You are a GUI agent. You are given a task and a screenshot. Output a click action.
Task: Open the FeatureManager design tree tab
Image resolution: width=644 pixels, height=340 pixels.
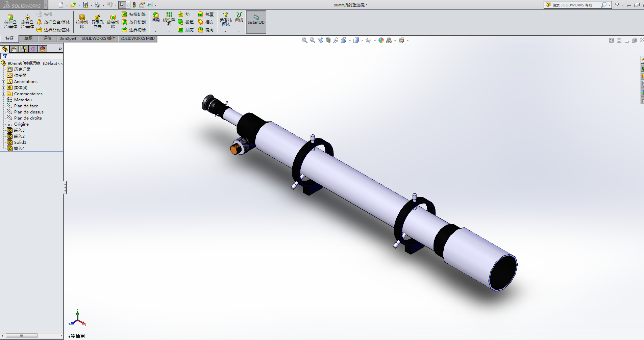click(5, 49)
